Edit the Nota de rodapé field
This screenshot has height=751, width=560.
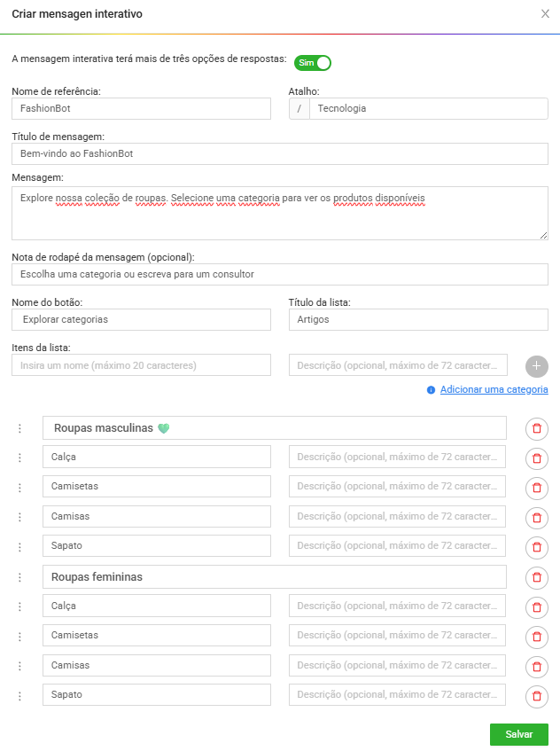point(280,275)
